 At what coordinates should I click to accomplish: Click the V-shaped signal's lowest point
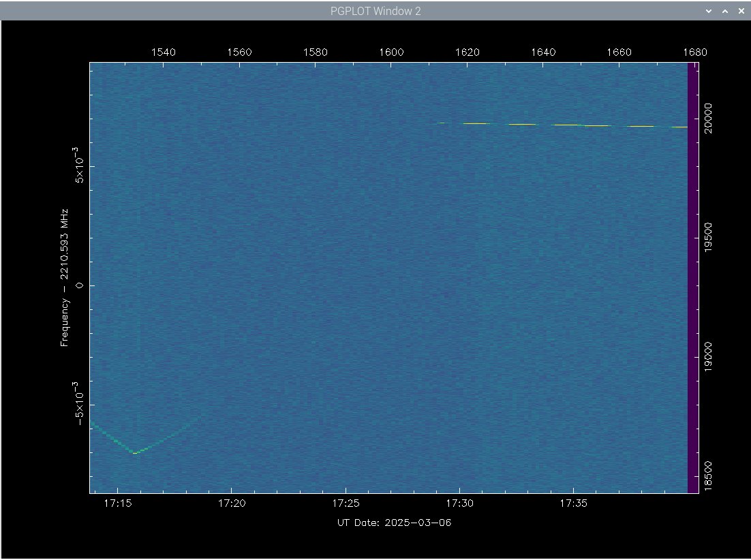(x=136, y=452)
